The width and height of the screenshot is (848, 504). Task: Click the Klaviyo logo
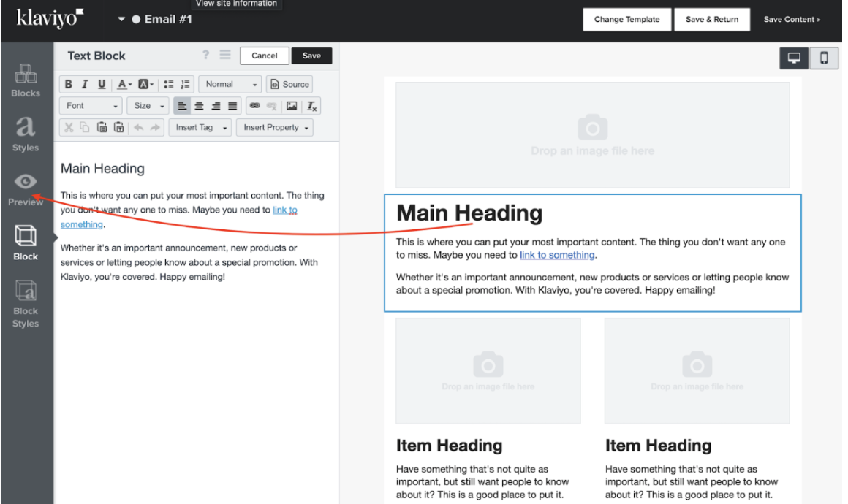50,18
